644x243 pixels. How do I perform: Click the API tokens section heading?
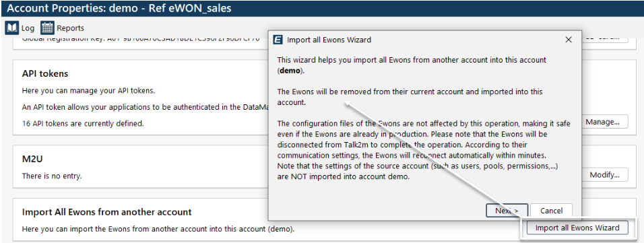tap(45, 73)
